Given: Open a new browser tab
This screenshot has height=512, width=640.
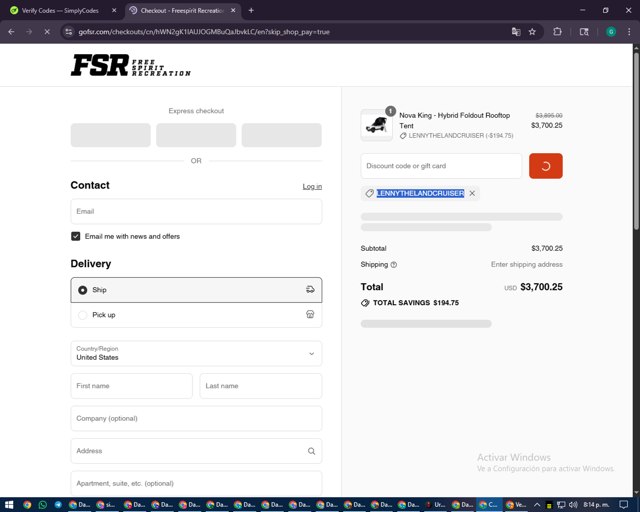Looking at the screenshot, I should 251,11.
